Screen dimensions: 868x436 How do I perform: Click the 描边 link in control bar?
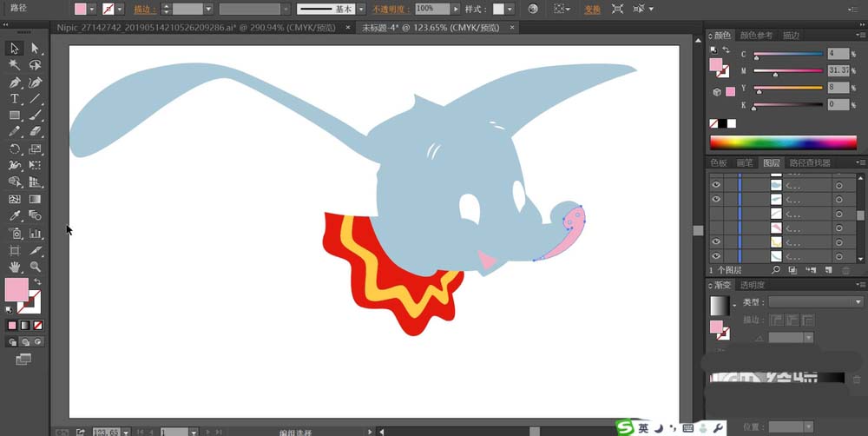click(x=144, y=9)
